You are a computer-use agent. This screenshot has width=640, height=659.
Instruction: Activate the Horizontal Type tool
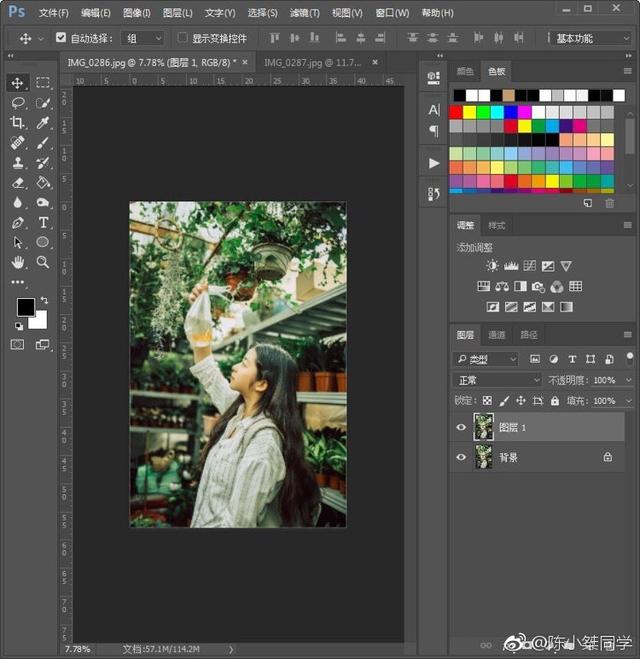[43, 222]
